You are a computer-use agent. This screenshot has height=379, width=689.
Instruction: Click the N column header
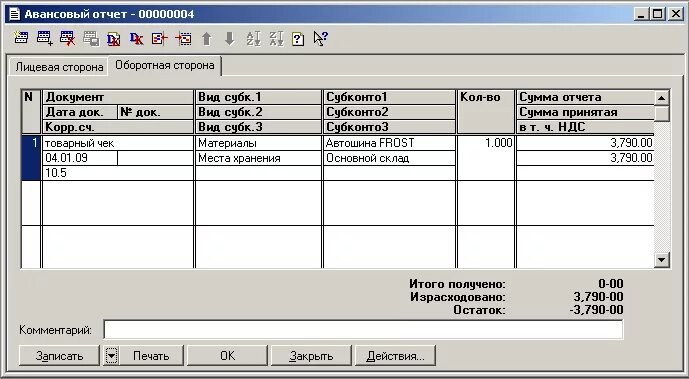(x=31, y=112)
